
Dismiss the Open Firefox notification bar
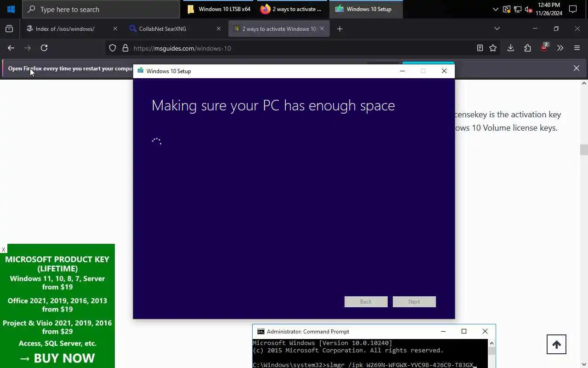[x=577, y=68]
